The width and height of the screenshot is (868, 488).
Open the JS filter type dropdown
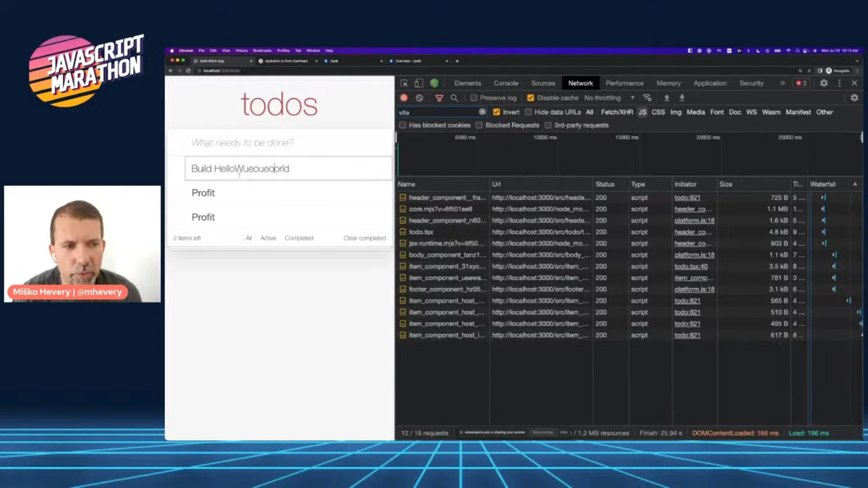[x=642, y=112]
